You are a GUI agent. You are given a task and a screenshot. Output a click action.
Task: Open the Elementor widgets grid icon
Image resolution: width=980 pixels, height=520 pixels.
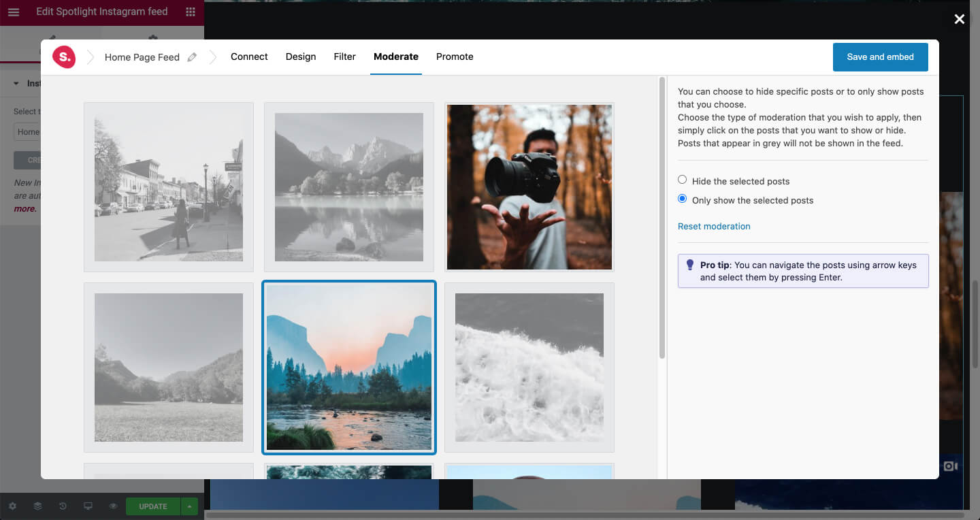191,12
